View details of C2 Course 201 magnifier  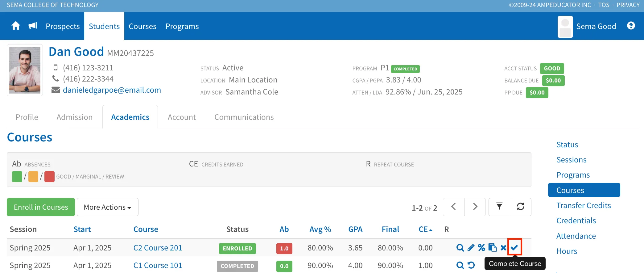[460, 248]
